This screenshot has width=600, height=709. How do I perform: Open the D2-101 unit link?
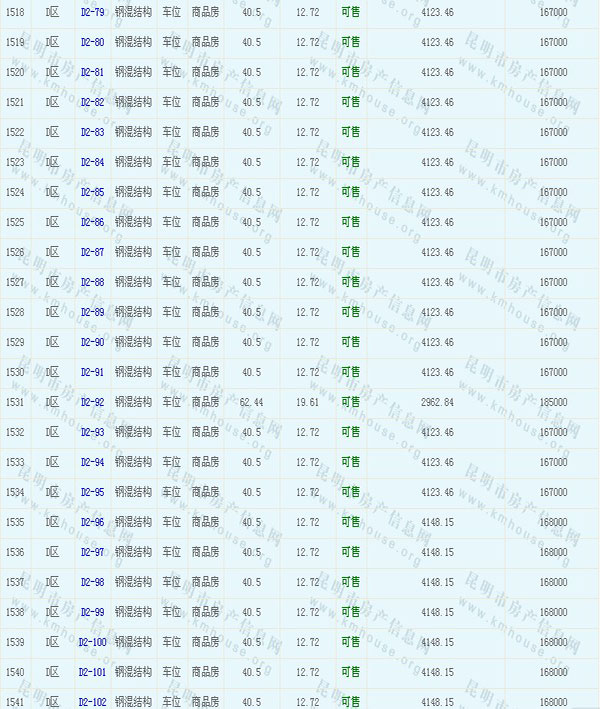(x=93, y=672)
